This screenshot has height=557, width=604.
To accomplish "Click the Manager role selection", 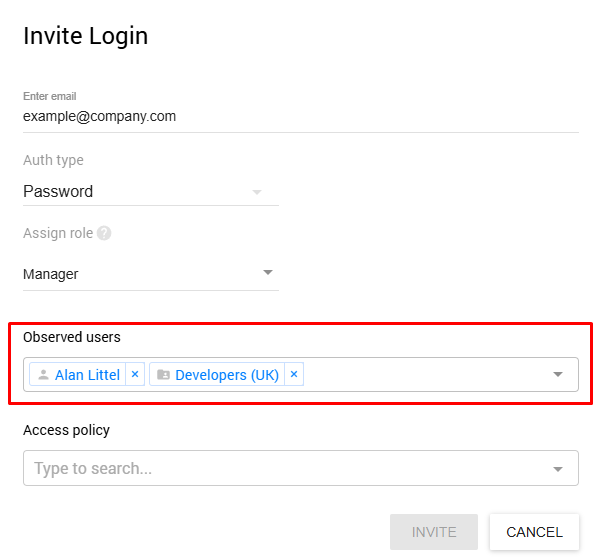I will pos(51,274).
